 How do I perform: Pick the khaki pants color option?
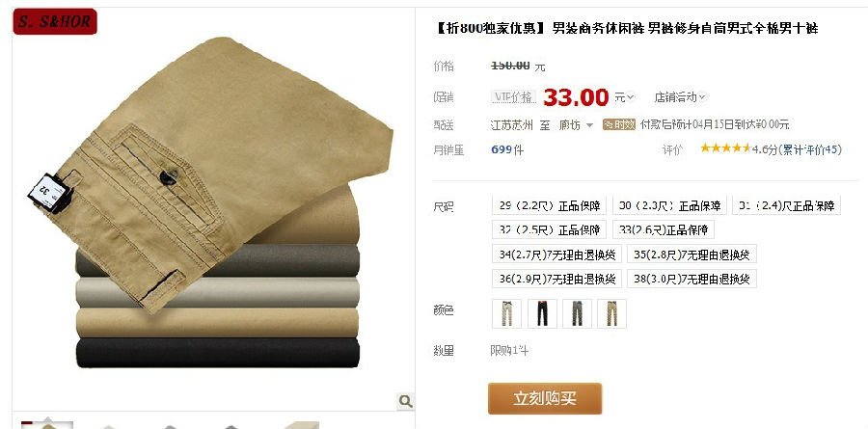point(611,313)
